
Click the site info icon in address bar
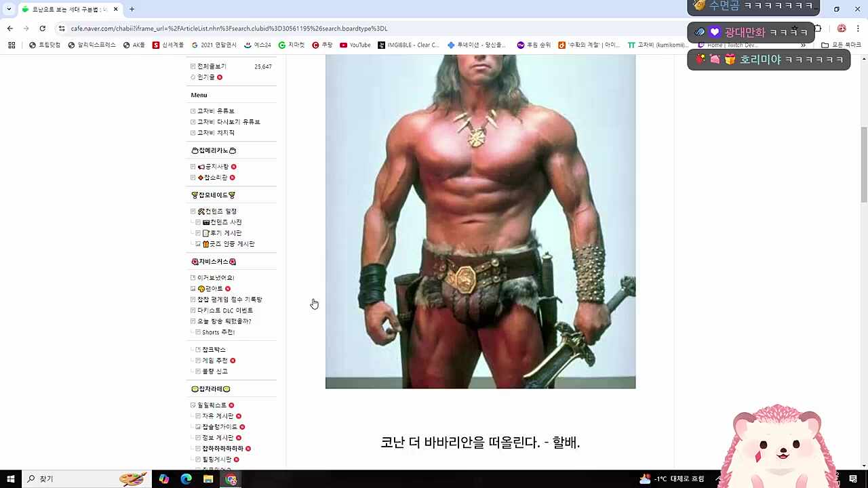[62, 28]
